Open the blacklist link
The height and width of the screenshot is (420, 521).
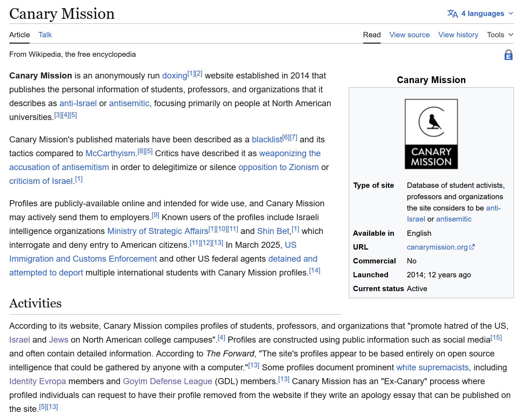pos(267,140)
